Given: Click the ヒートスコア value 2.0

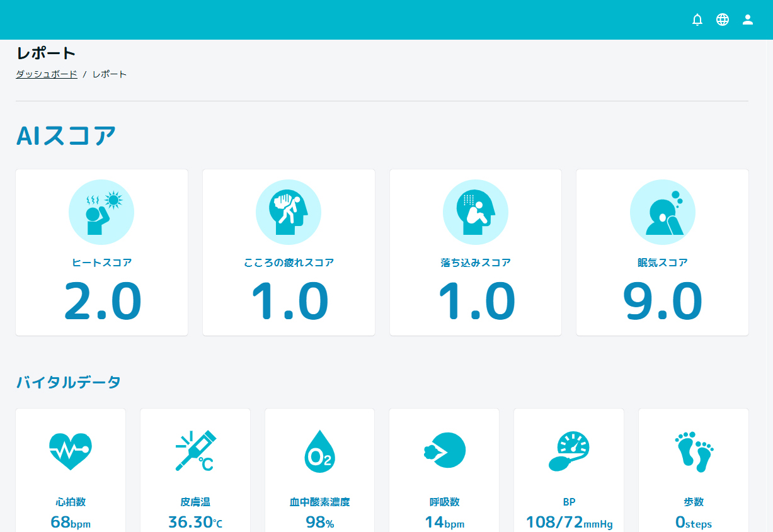Looking at the screenshot, I should 103,302.
